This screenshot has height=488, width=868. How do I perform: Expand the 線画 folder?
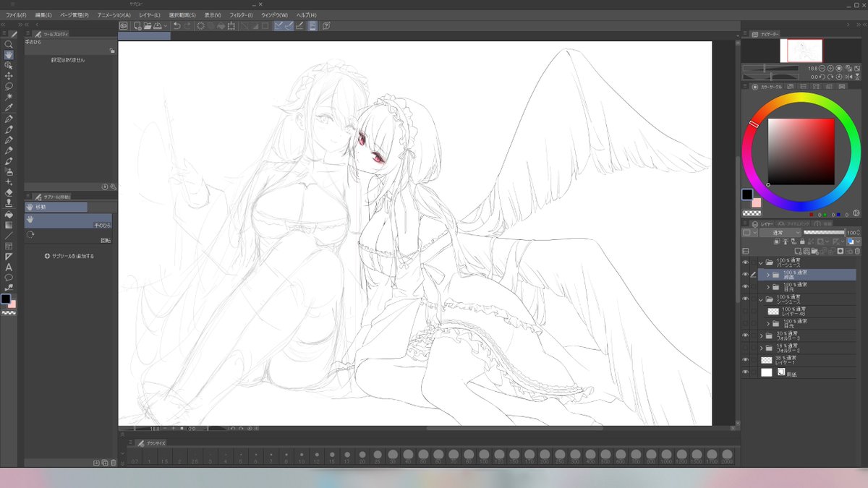pyautogui.click(x=768, y=275)
